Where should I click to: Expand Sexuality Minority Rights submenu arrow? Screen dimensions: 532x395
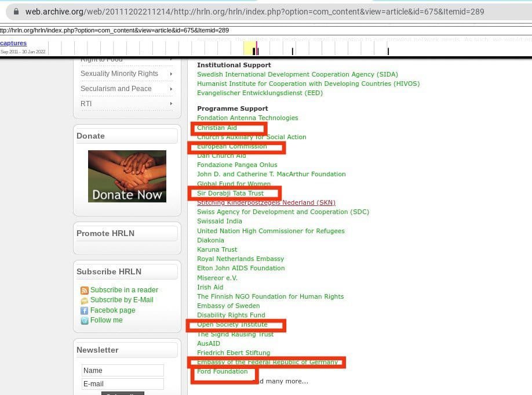[x=171, y=74]
